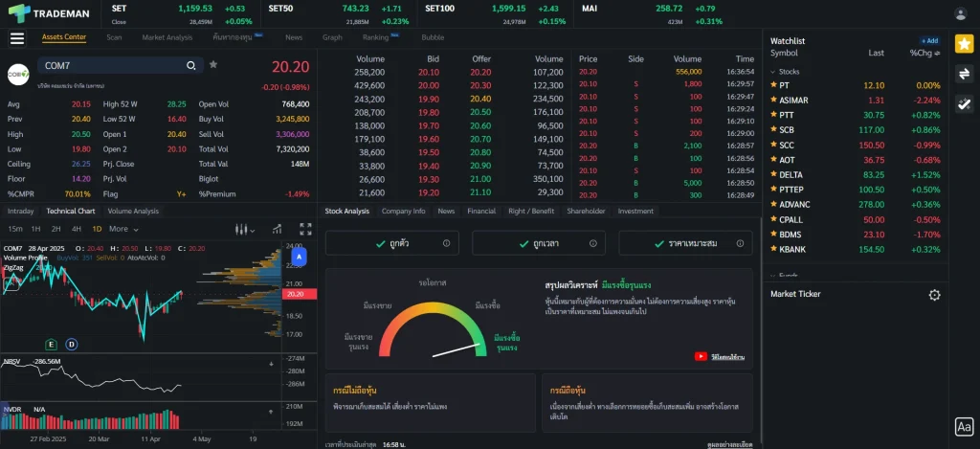Viewport: 980px width, 449px height.
Task: Open the user profile icon
Action: [x=961, y=13]
